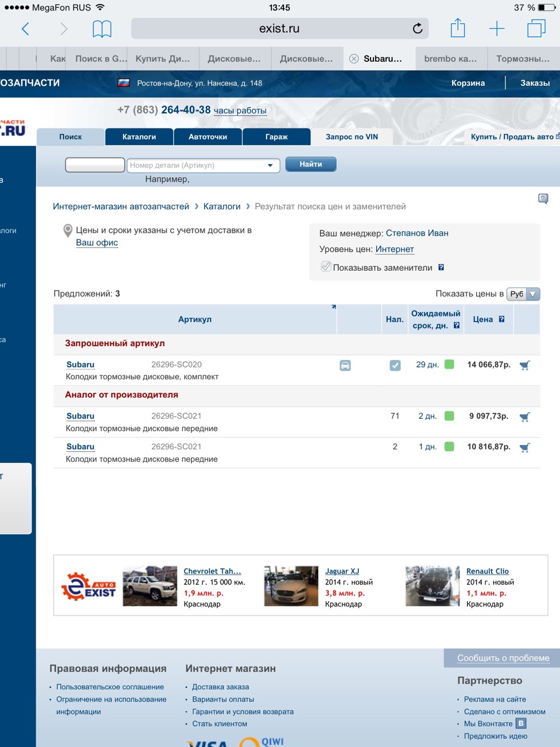The height and width of the screenshot is (747, 560).
Task: Click the Найти search button
Action: (x=311, y=165)
